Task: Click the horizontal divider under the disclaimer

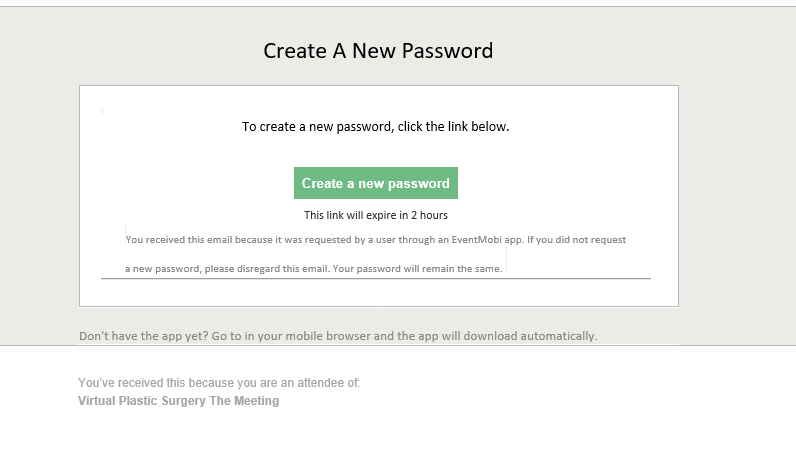Action: pyautogui.click(x=376, y=278)
